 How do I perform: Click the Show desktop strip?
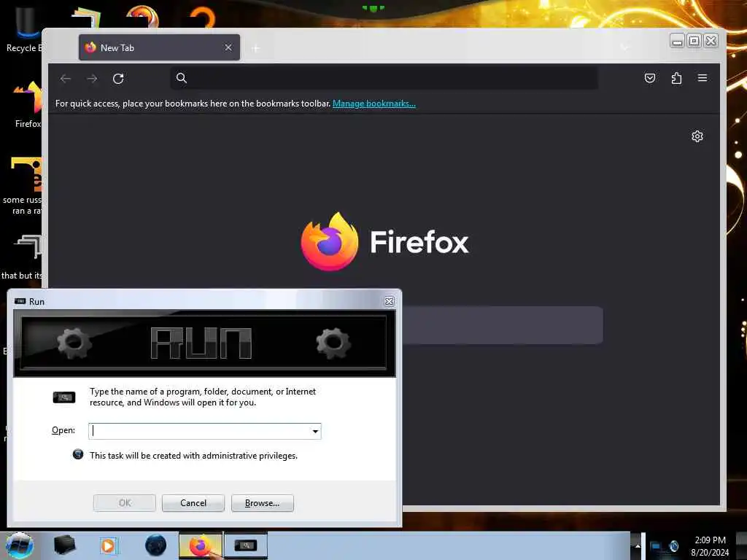click(x=741, y=546)
